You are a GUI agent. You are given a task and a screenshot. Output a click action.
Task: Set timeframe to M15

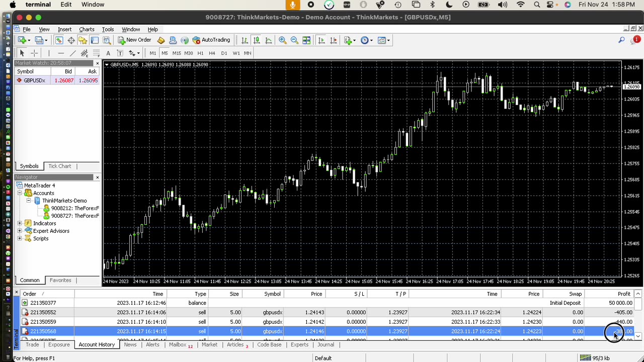click(x=177, y=53)
